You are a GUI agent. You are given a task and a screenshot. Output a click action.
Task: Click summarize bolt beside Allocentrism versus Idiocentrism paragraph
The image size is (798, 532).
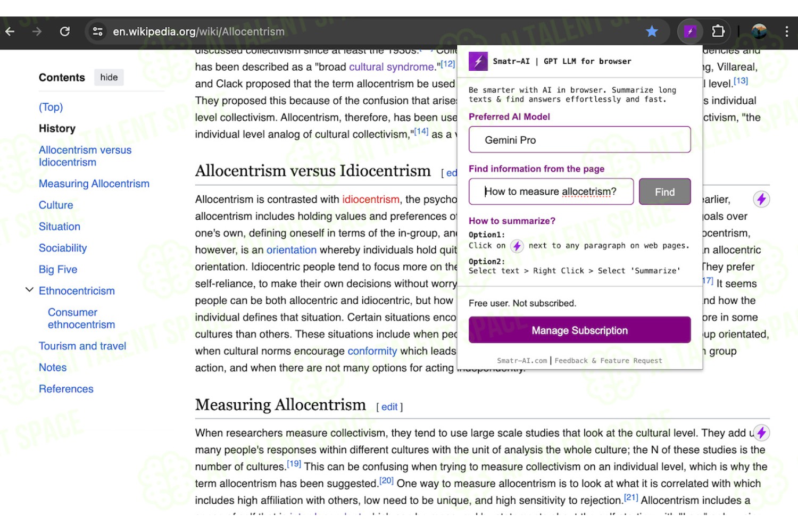(x=761, y=199)
